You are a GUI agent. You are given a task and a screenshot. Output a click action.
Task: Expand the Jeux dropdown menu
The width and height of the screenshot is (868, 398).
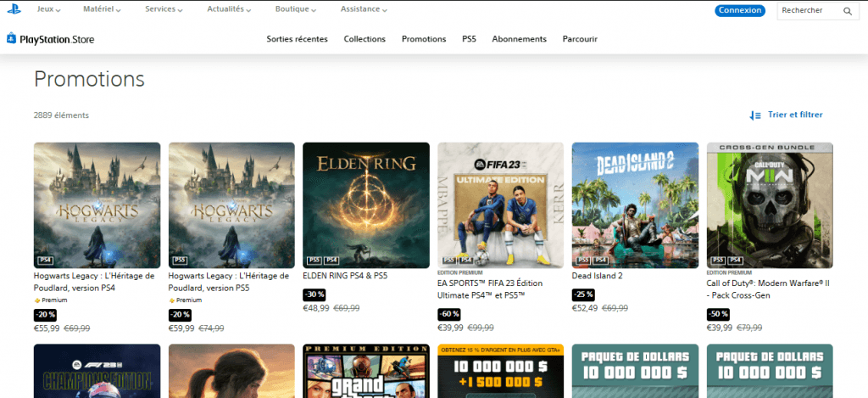pyautogui.click(x=48, y=9)
